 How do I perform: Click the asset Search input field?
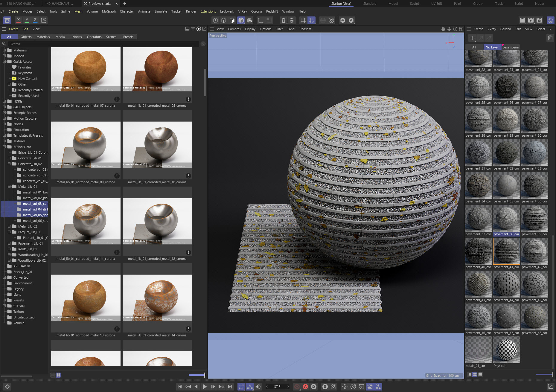coord(103,44)
